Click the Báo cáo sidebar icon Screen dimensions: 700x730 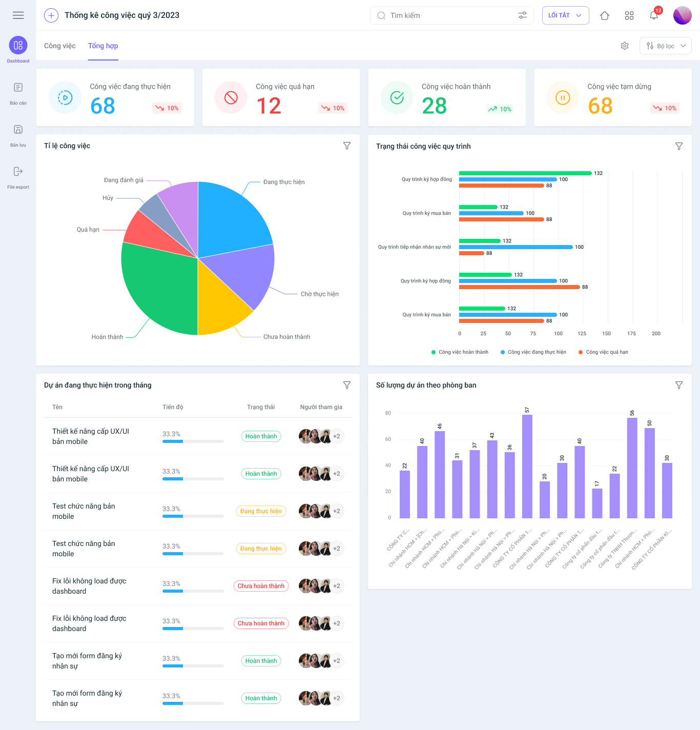point(18,88)
